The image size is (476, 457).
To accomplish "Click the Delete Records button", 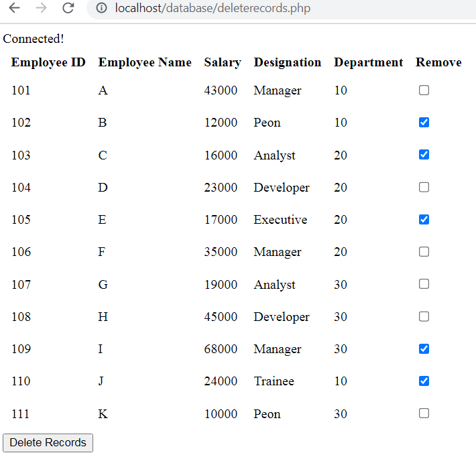I will coord(48,443).
